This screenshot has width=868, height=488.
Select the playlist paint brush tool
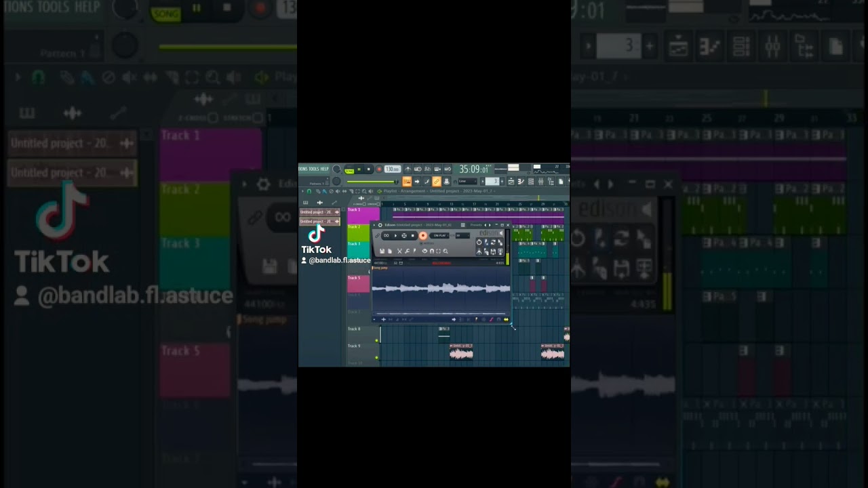coord(324,191)
